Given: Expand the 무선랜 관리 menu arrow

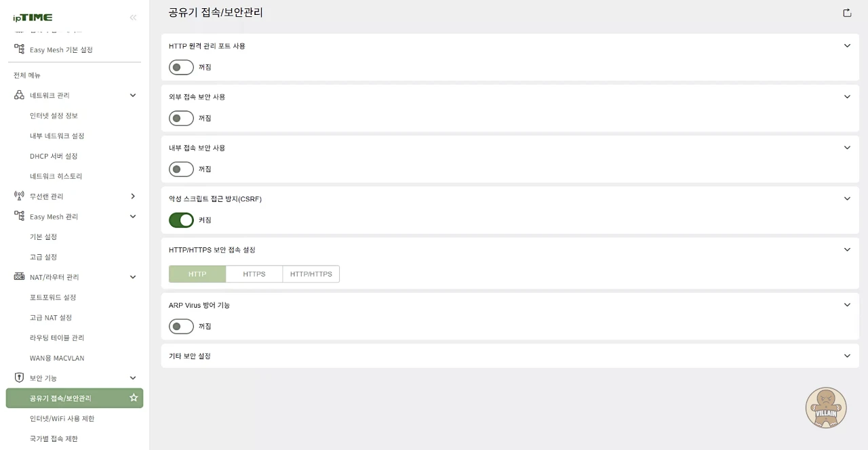Looking at the screenshot, I should pyautogui.click(x=133, y=196).
